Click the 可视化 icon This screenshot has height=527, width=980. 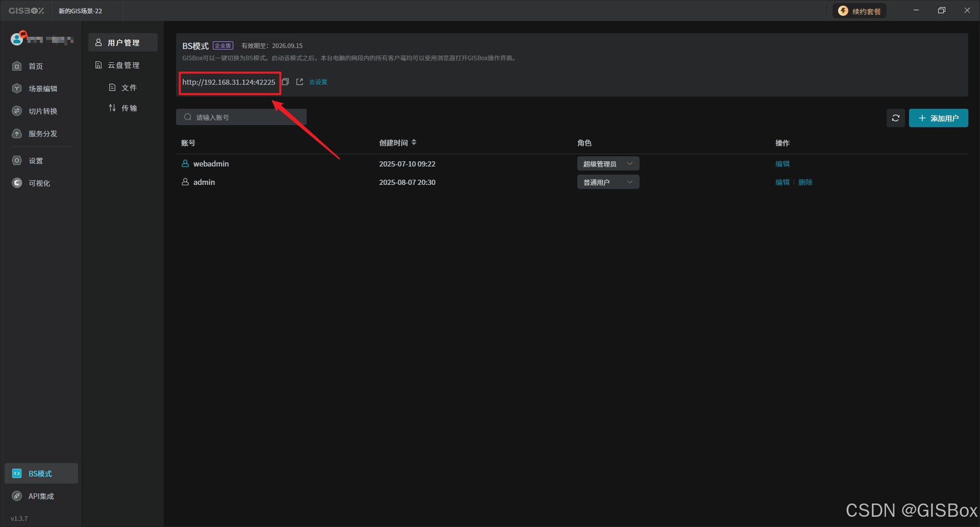pos(17,183)
